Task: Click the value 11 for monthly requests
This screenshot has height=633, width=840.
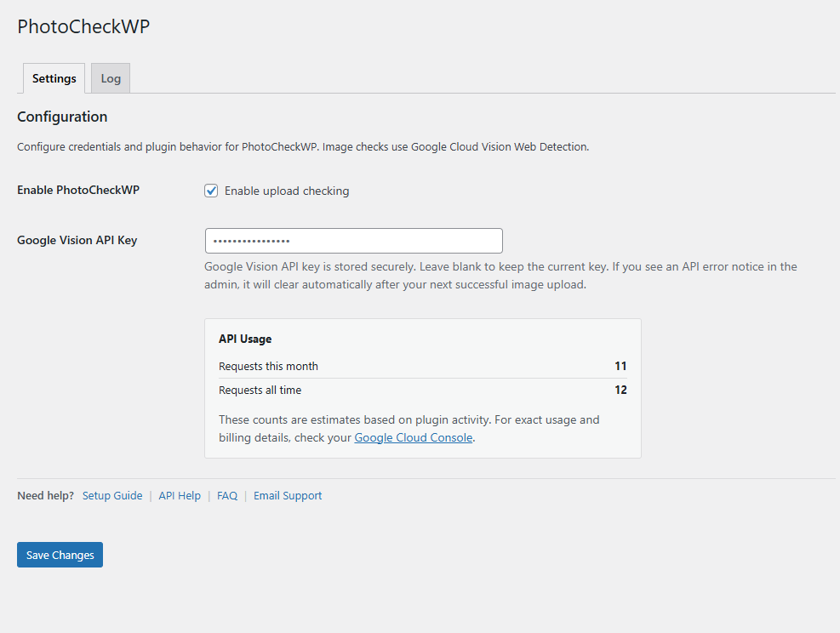Action: (620, 367)
